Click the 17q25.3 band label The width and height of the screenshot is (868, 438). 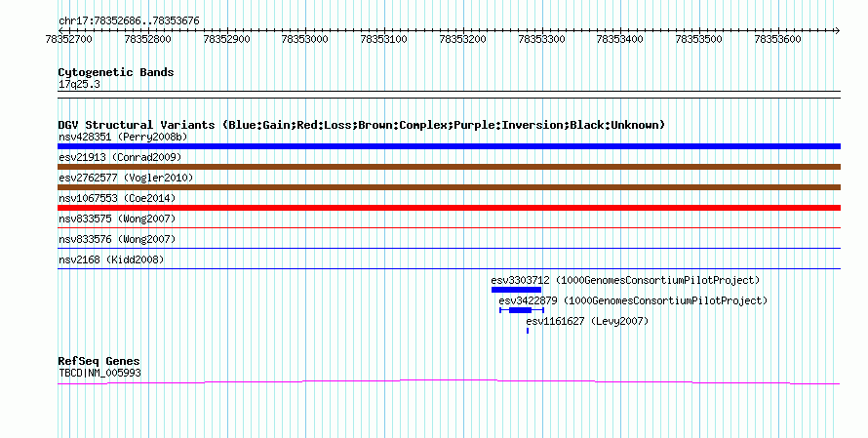tap(79, 85)
